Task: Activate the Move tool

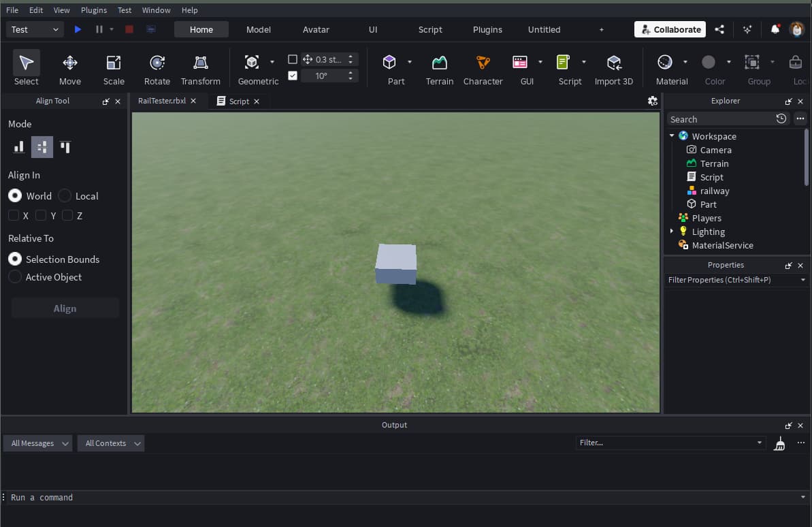Action: 70,68
